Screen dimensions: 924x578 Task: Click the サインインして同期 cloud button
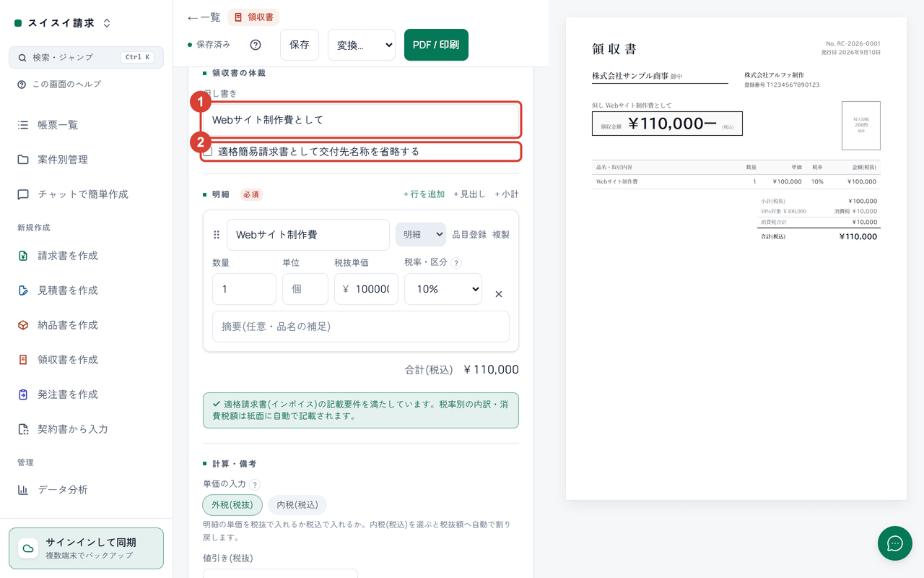[x=87, y=548]
